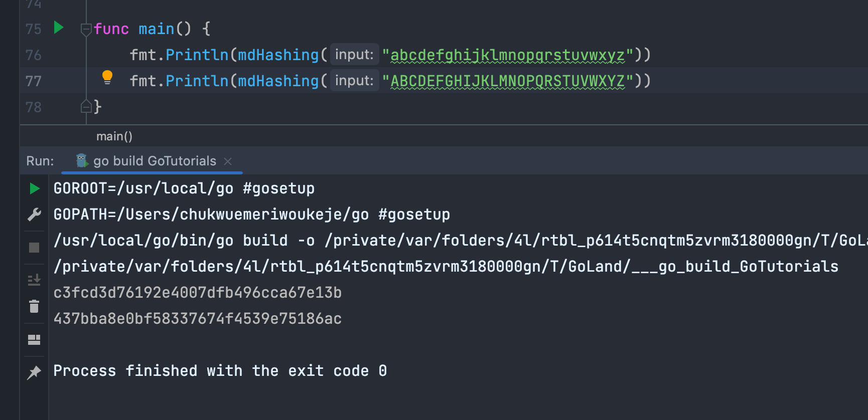Run main() via the green gutter play icon
The width and height of the screenshot is (868, 420).
58,29
